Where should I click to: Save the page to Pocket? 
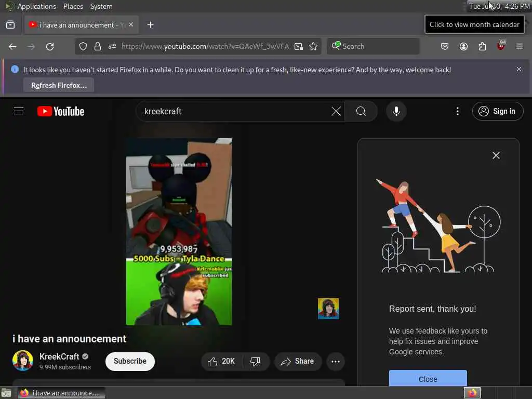click(x=445, y=46)
